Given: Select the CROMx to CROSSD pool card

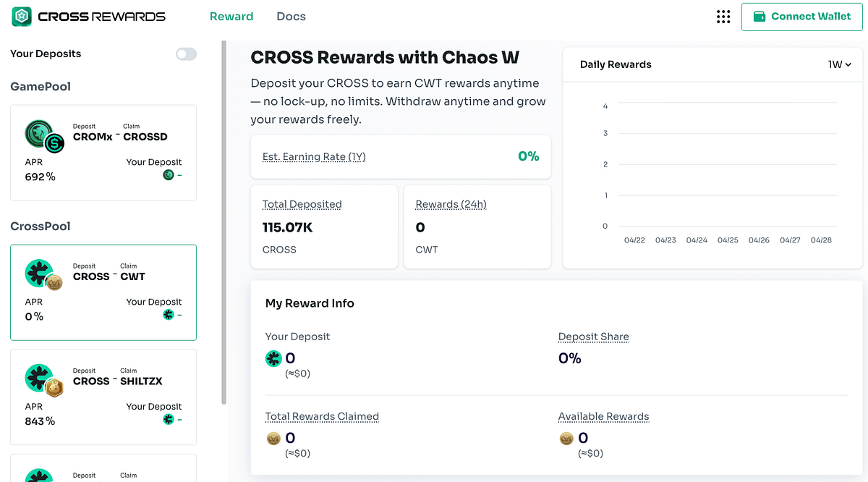Looking at the screenshot, I should point(103,153).
